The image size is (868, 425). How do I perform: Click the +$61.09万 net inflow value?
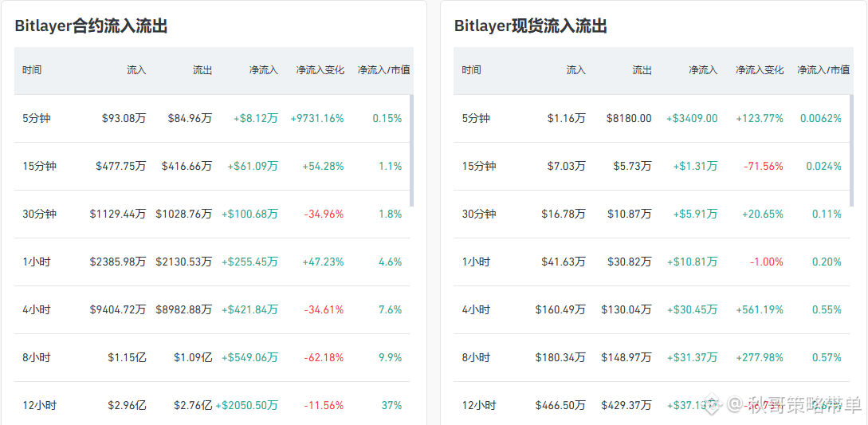coord(253,166)
